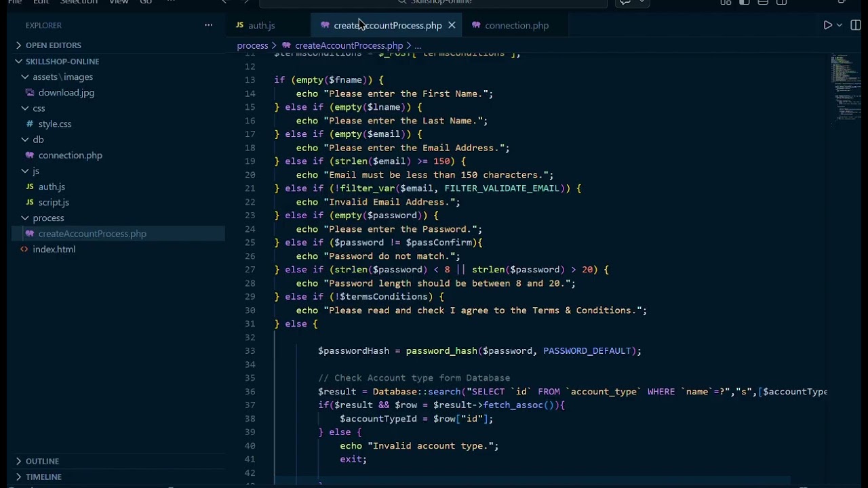Click the "Check Account type form Database" comment
The height and width of the screenshot is (488, 868).
tap(414, 378)
